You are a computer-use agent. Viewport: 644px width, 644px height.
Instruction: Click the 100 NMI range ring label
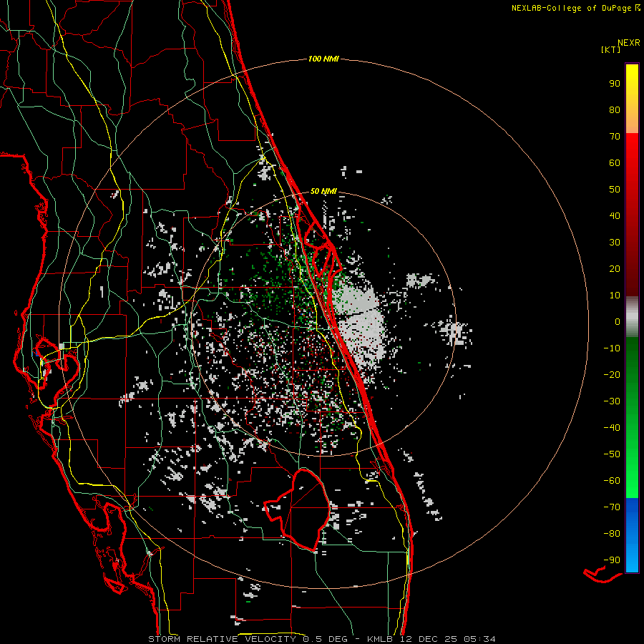coord(323,59)
